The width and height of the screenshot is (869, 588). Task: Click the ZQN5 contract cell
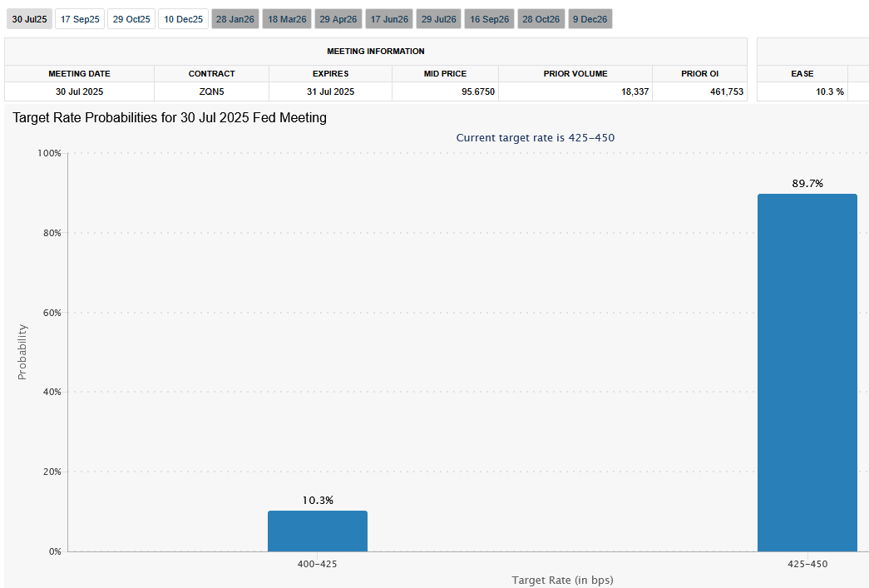pyautogui.click(x=212, y=91)
